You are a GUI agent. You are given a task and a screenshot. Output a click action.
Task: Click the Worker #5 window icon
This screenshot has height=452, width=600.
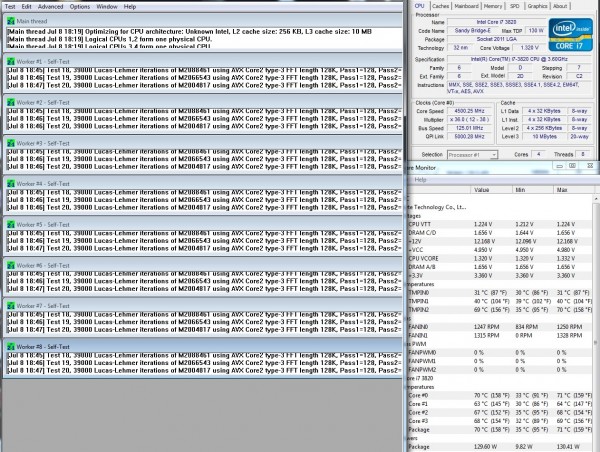pyautogui.click(x=11, y=225)
